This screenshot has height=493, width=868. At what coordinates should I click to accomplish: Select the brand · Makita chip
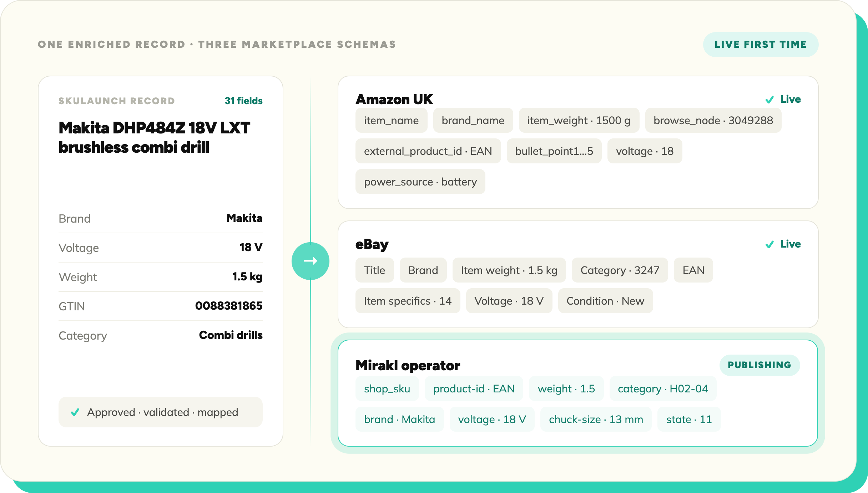(x=399, y=420)
